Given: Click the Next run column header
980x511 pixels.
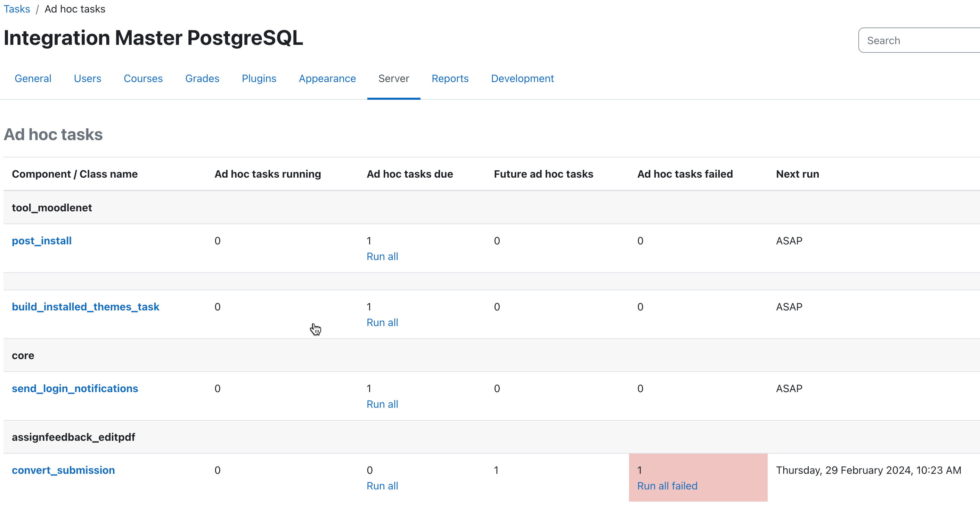Looking at the screenshot, I should pyautogui.click(x=798, y=174).
